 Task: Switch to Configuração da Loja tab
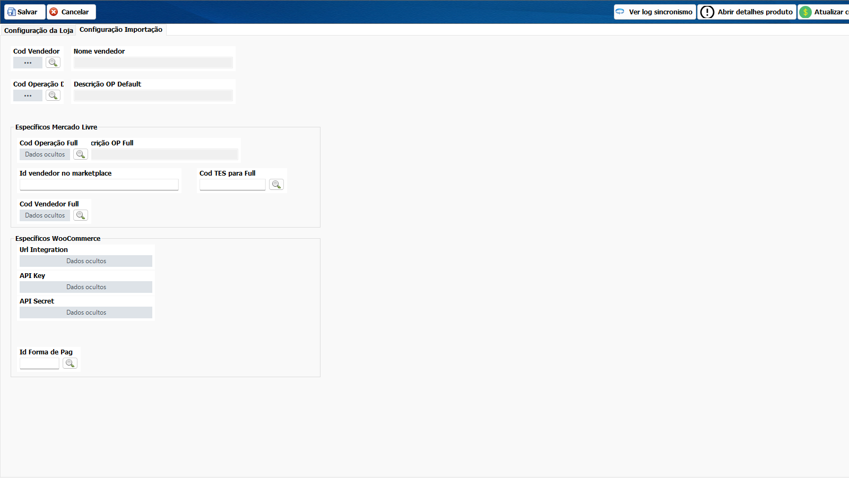(x=39, y=30)
